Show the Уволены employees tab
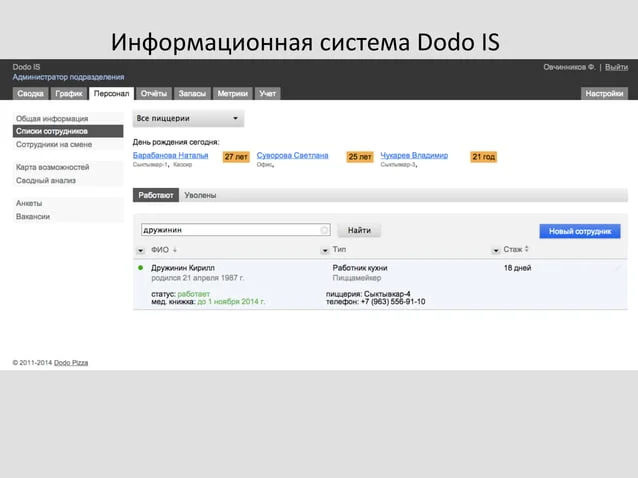This screenshot has width=638, height=478. tap(200, 195)
